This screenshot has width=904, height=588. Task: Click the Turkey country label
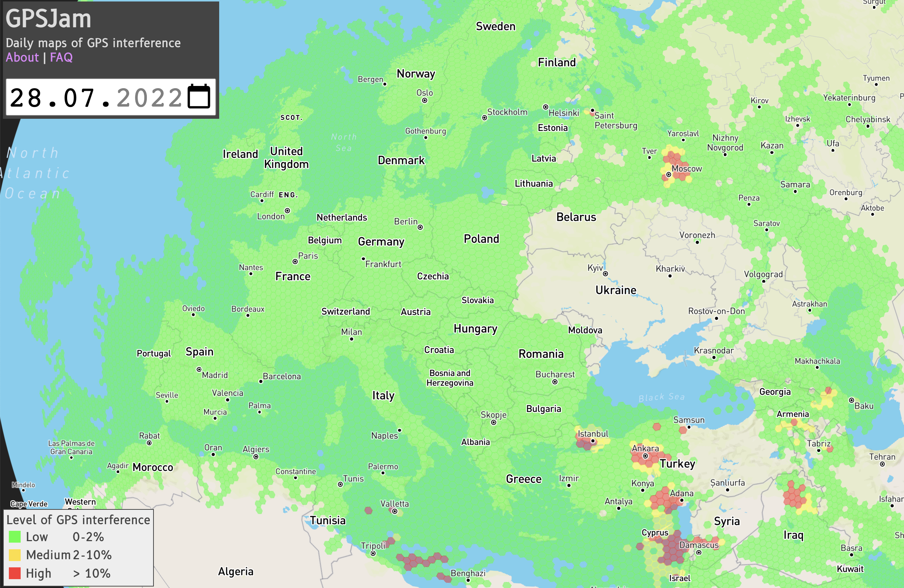(x=677, y=464)
